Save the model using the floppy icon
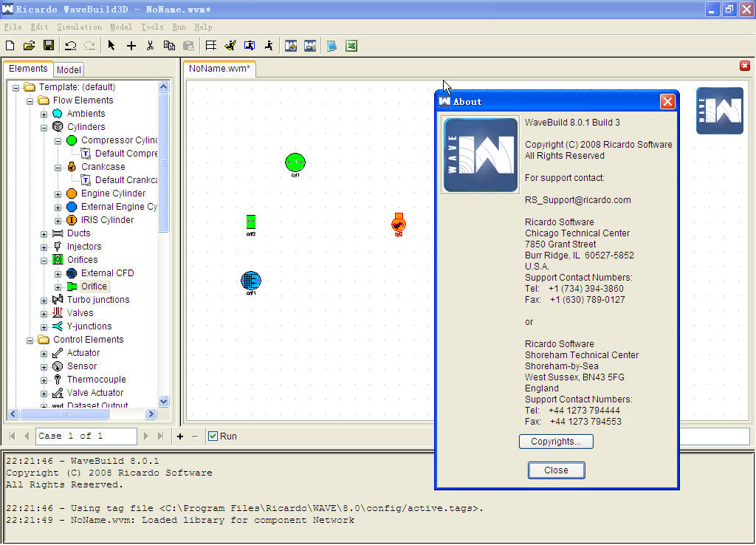Image resolution: width=756 pixels, height=545 pixels. click(49, 46)
